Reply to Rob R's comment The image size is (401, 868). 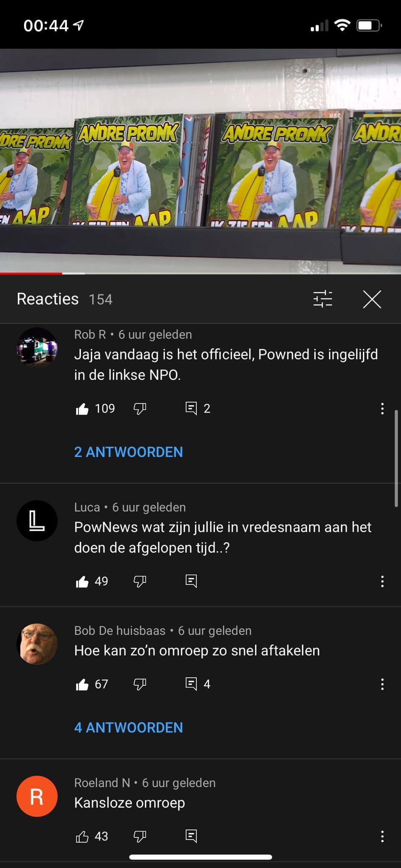pos(191,409)
